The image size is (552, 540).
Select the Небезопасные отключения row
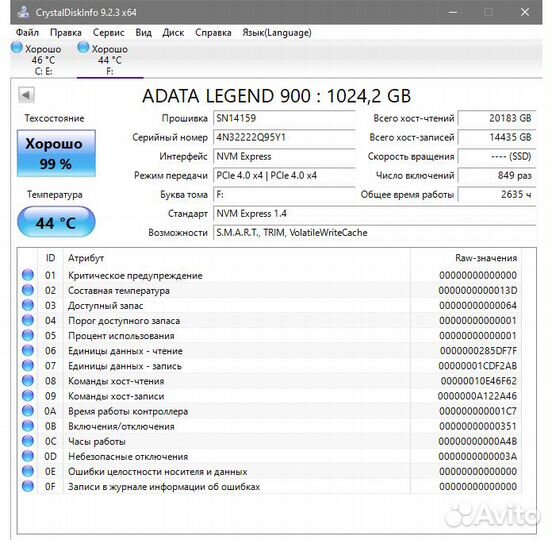point(270,456)
